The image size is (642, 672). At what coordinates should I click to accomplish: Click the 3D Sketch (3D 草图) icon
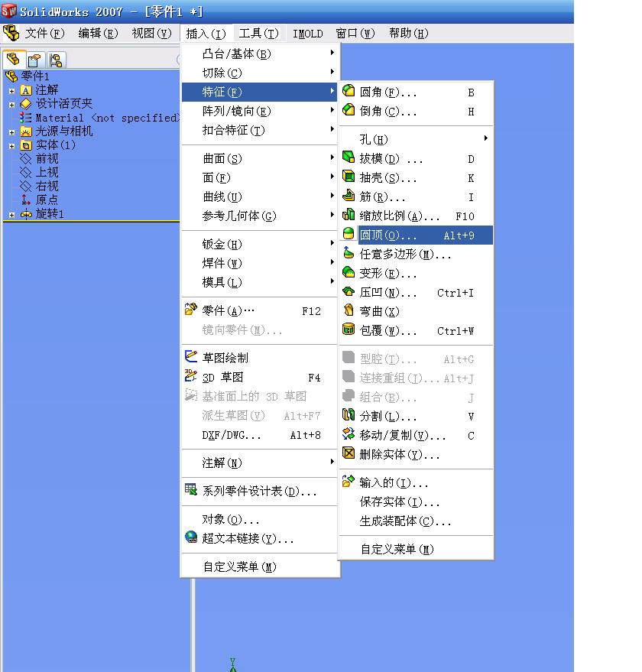(x=191, y=375)
